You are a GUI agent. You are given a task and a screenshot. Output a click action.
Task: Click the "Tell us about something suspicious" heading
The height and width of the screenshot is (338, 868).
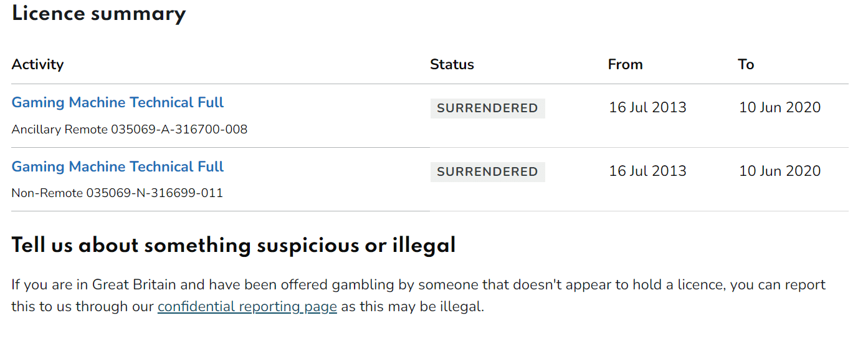tap(234, 246)
